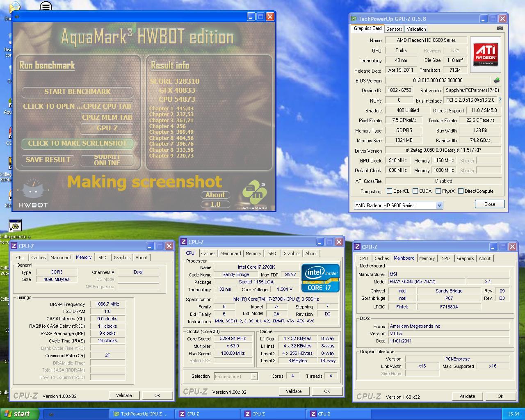
Task: Click the Intel Core i7 logo badge
Action: [x=320, y=278]
